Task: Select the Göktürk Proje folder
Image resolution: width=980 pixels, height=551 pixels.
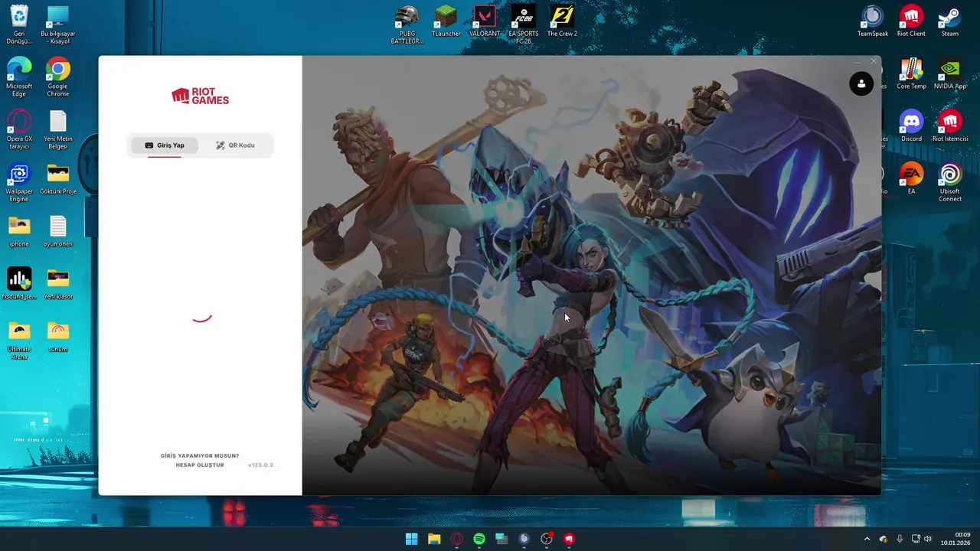Action: [58, 179]
